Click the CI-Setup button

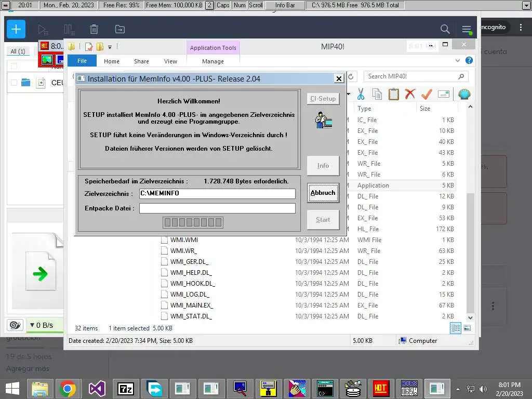click(x=323, y=99)
